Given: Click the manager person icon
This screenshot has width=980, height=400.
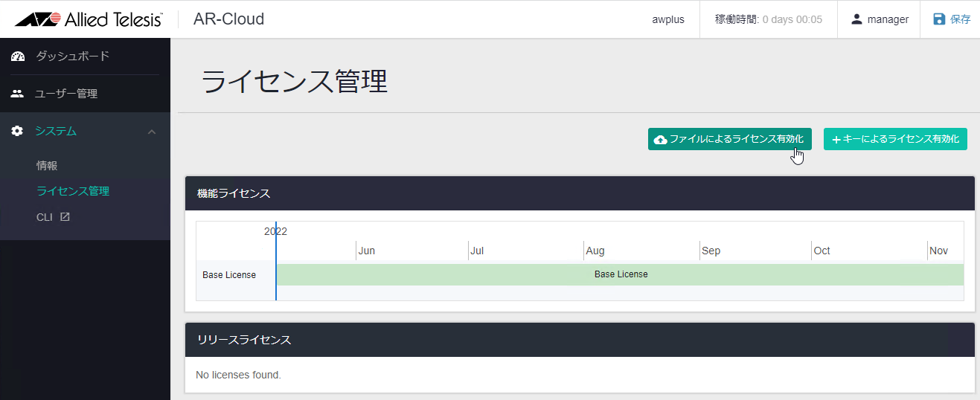Looking at the screenshot, I should tap(856, 19).
